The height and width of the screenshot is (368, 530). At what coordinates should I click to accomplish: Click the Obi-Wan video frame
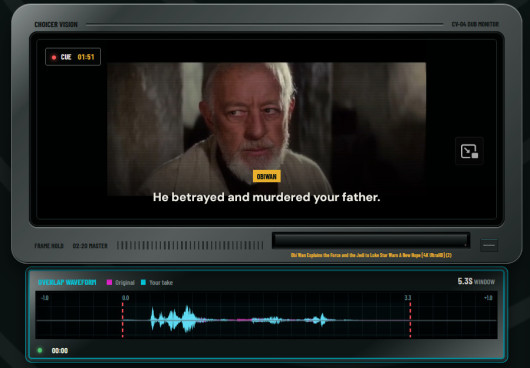(x=266, y=129)
